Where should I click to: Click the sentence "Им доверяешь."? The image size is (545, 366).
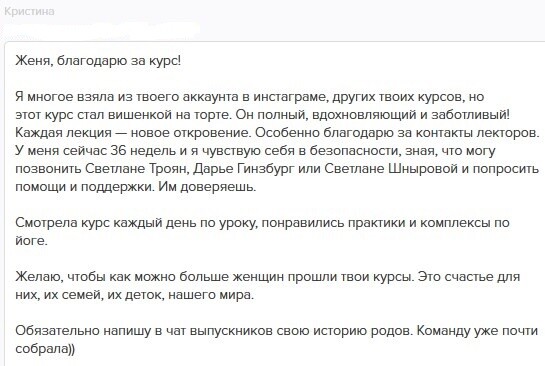[208, 187]
